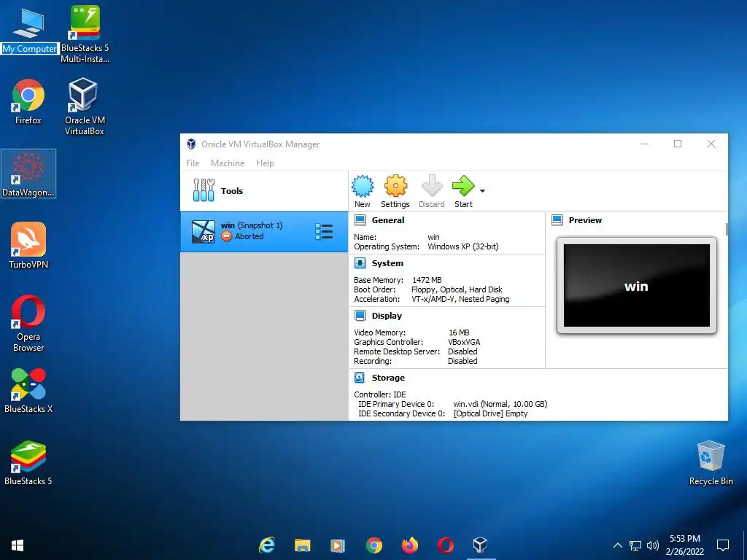Open the Windows Start menu
Screen dimensions: 747x560
pos(18,545)
